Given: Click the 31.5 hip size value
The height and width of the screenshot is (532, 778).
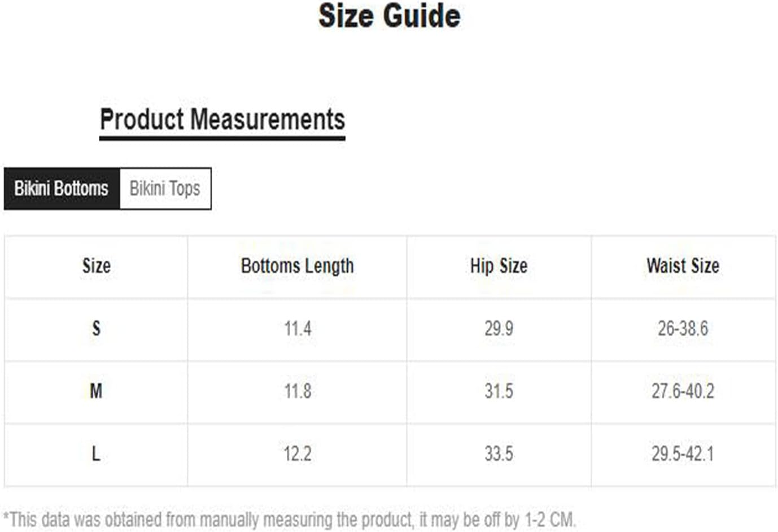Looking at the screenshot, I should coord(499,391).
